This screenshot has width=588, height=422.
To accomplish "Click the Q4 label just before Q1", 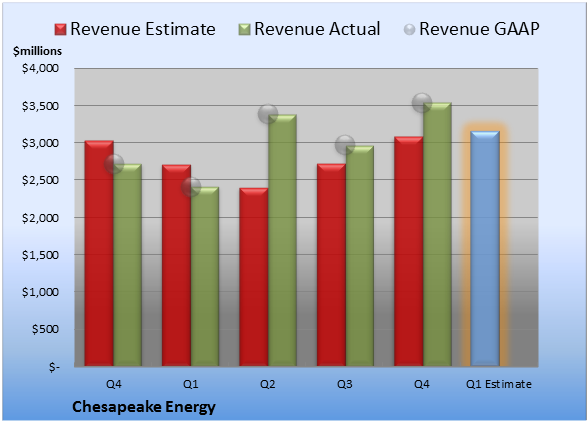I will [114, 384].
